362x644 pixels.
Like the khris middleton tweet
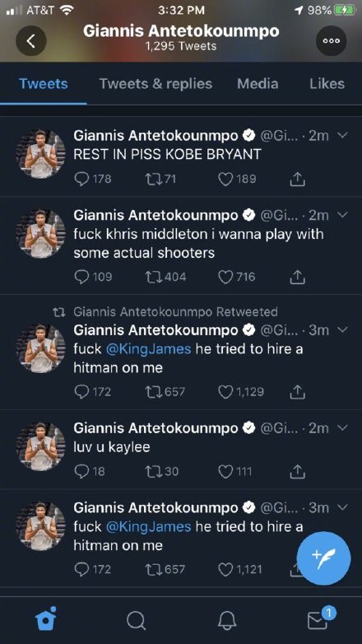pos(225,278)
